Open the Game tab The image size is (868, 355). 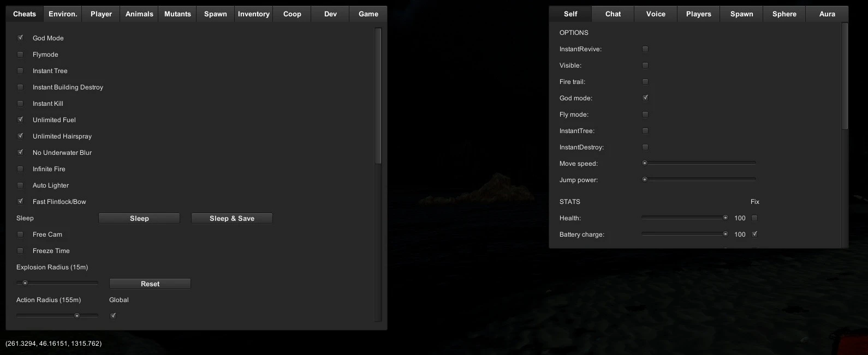coord(368,14)
